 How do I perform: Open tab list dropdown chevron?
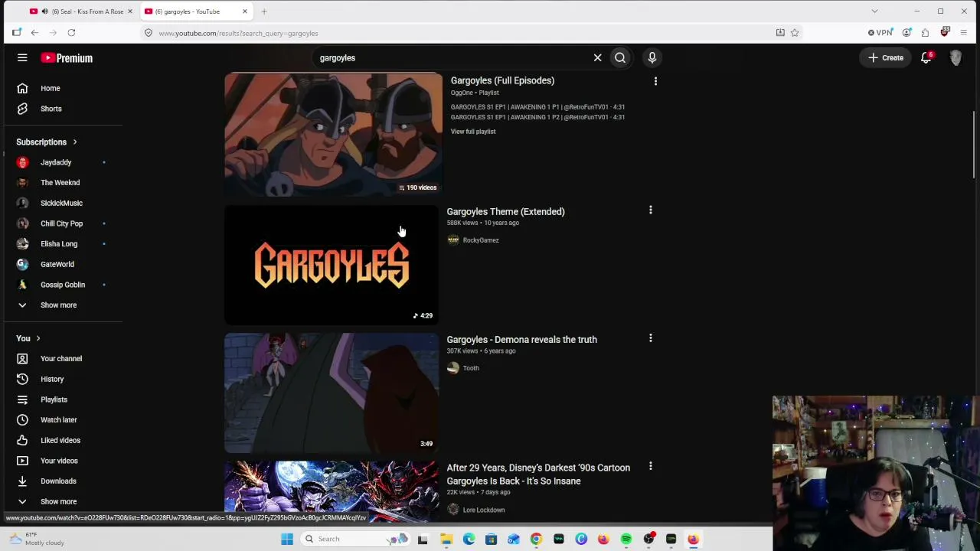(x=874, y=11)
